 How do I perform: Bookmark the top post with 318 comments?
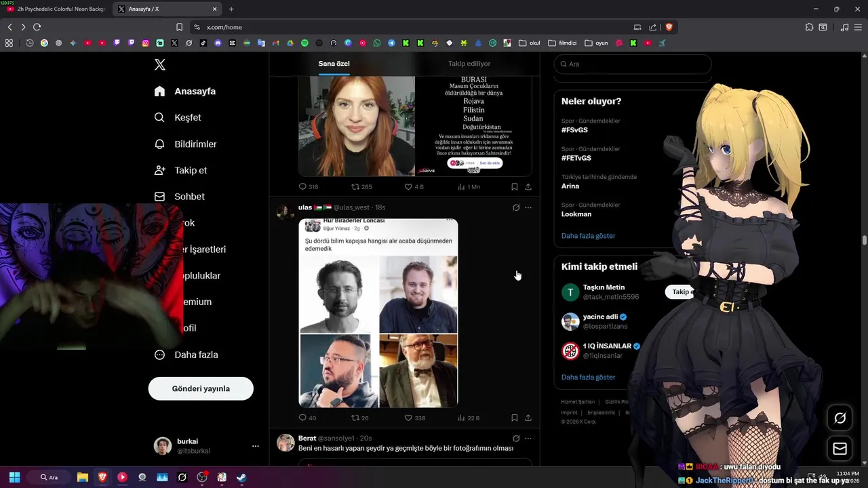(514, 186)
